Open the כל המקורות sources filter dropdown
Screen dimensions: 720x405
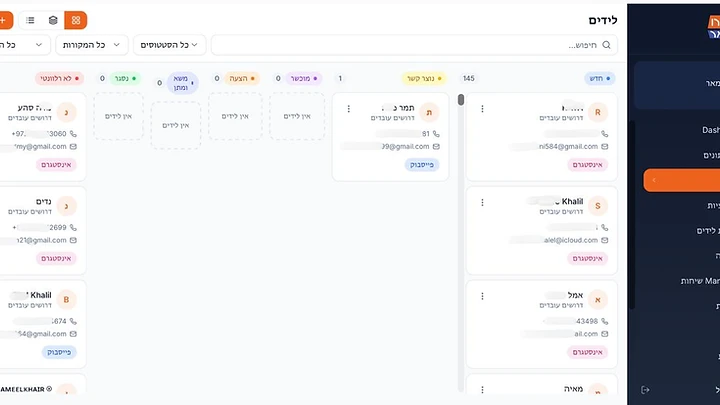point(92,45)
